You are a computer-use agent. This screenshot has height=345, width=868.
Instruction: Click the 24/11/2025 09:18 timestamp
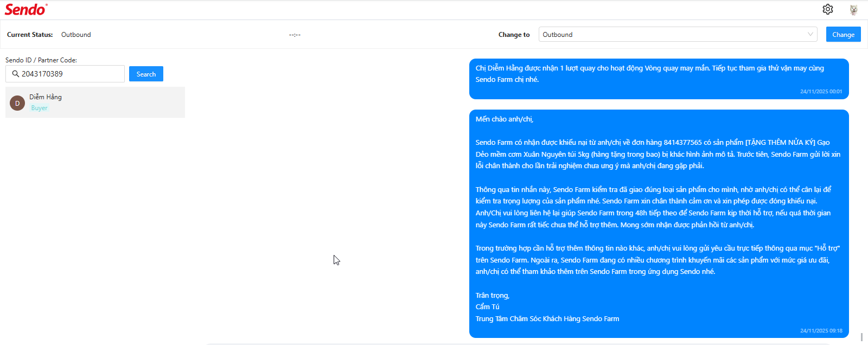click(x=821, y=330)
